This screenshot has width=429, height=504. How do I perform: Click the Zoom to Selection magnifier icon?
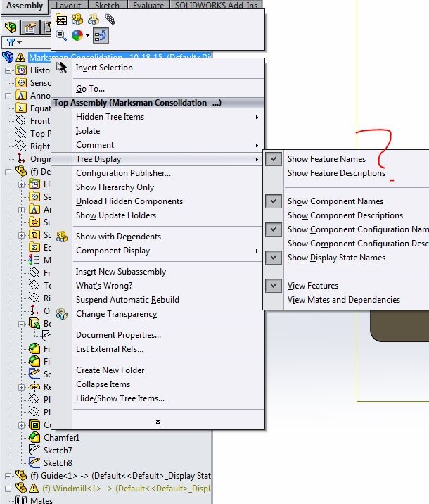point(61,35)
